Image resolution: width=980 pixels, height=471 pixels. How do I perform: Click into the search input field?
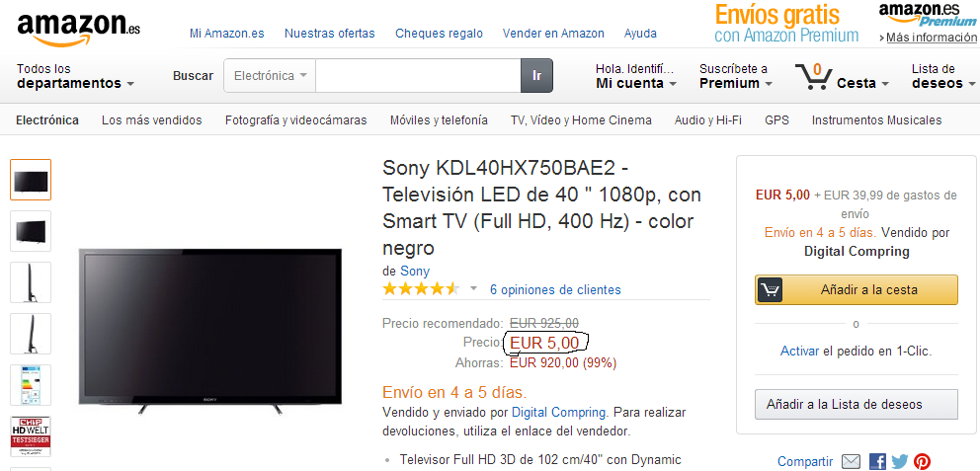click(x=418, y=76)
